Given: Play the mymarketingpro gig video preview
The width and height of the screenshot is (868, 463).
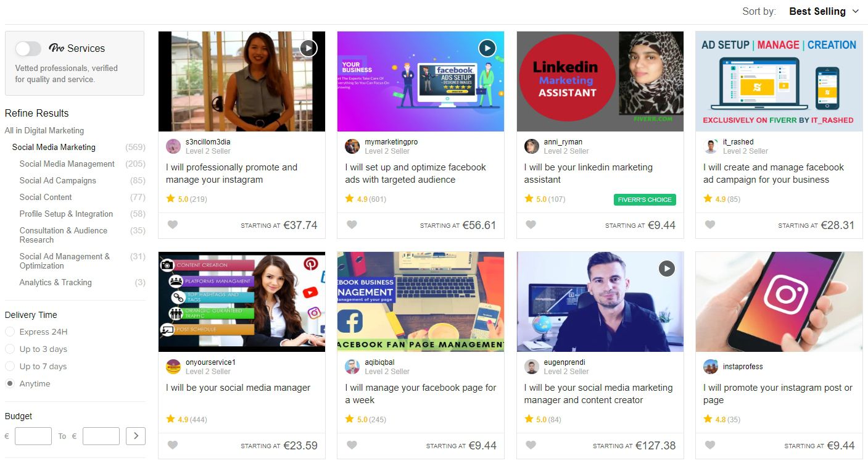Looking at the screenshot, I should click(x=487, y=48).
